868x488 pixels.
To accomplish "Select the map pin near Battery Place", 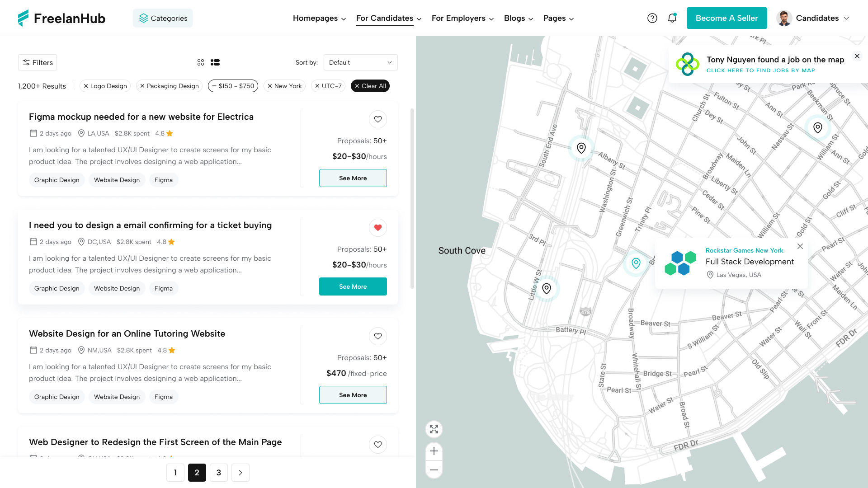I will [547, 288].
